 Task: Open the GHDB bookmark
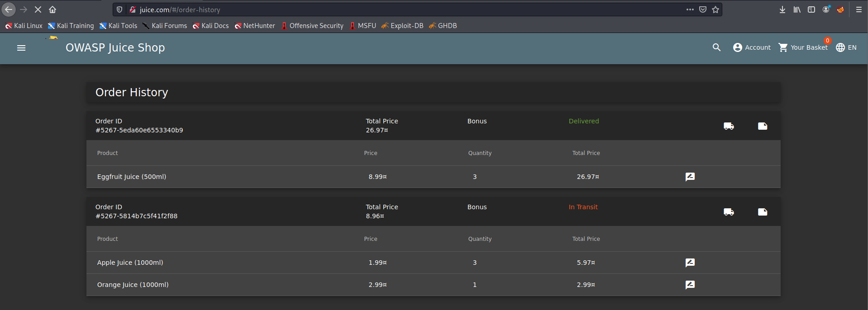[443, 26]
